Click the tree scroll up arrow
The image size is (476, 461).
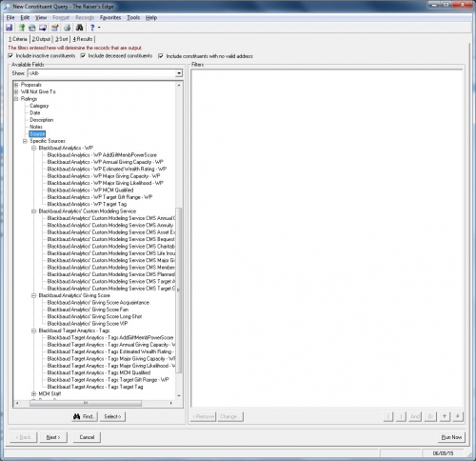(x=179, y=86)
